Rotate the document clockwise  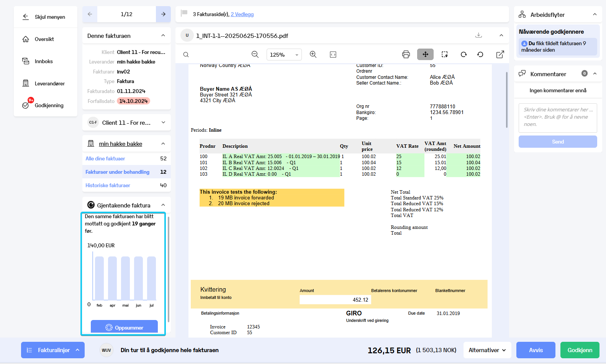[x=464, y=54]
